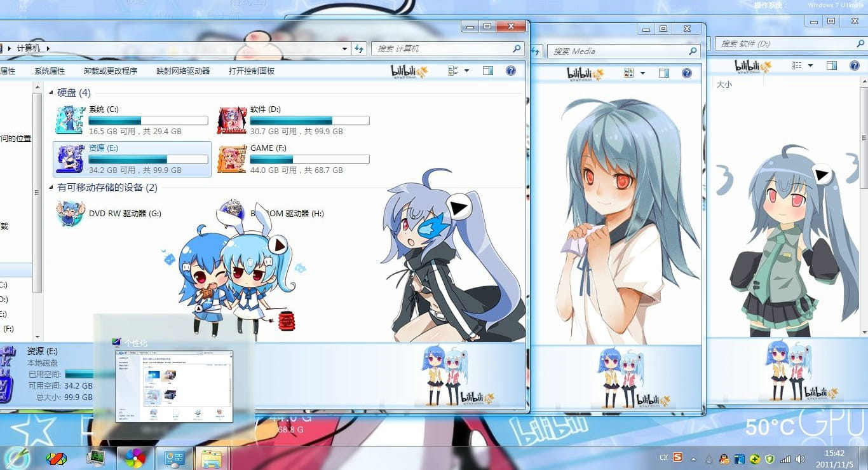Click 卸载或更改程序 in the toolbar
Viewport: 868px width, 470px height.
click(x=111, y=71)
